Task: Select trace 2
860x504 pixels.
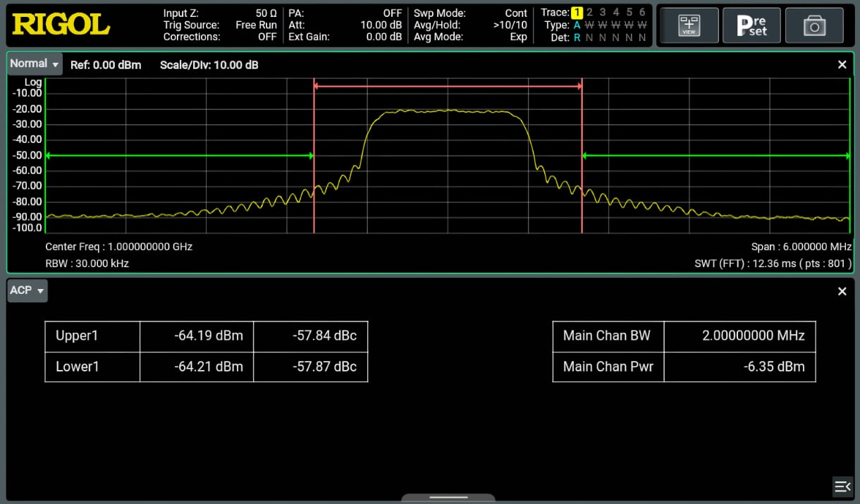Action: (590, 13)
